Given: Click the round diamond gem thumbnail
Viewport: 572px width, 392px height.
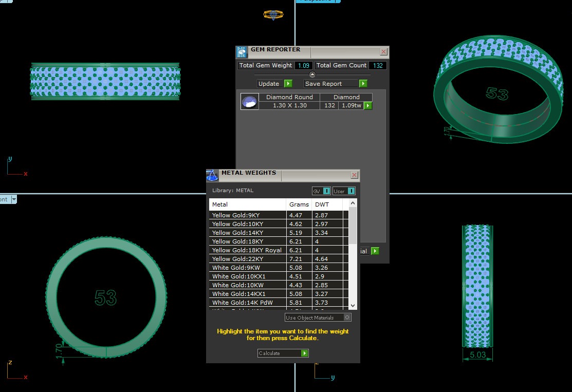Looking at the screenshot, I should coord(249,102).
